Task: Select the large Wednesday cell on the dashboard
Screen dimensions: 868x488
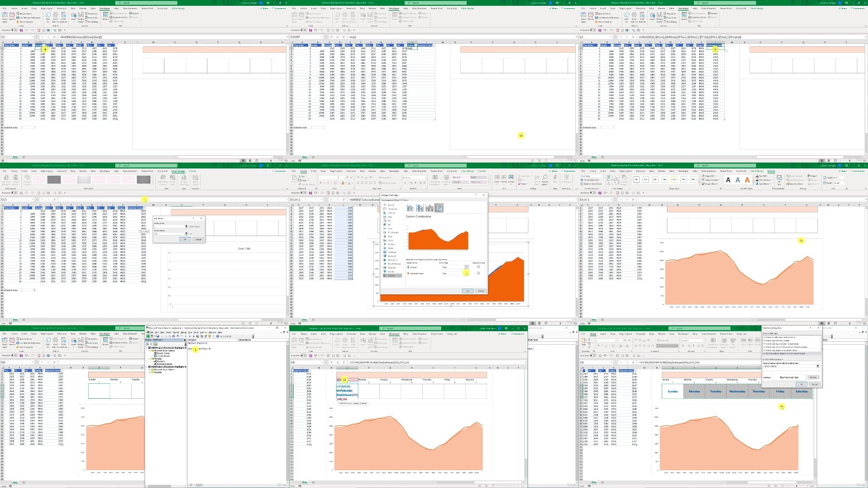Action: [x=737, y=391]
